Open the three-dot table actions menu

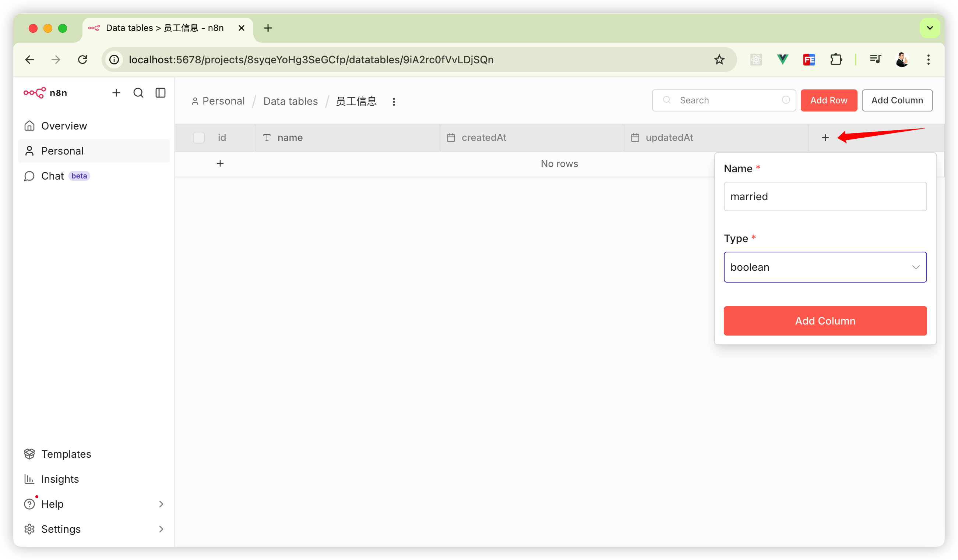[x=394, y=102]
